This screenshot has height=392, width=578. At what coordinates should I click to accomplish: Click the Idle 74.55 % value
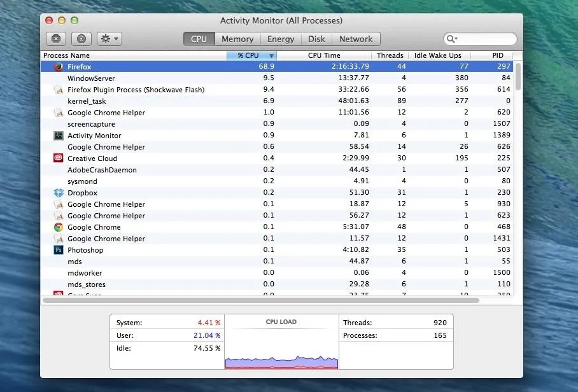207,348
